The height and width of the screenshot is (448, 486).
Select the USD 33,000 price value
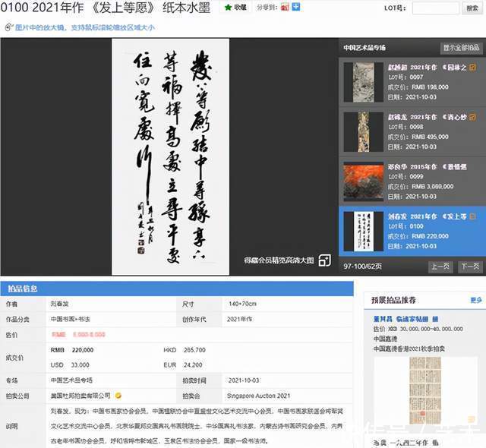(70, 365)
